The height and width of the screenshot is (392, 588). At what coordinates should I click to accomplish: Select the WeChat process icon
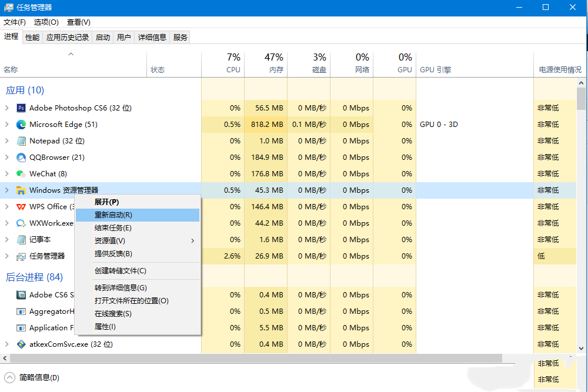click(x=20, y=173)
